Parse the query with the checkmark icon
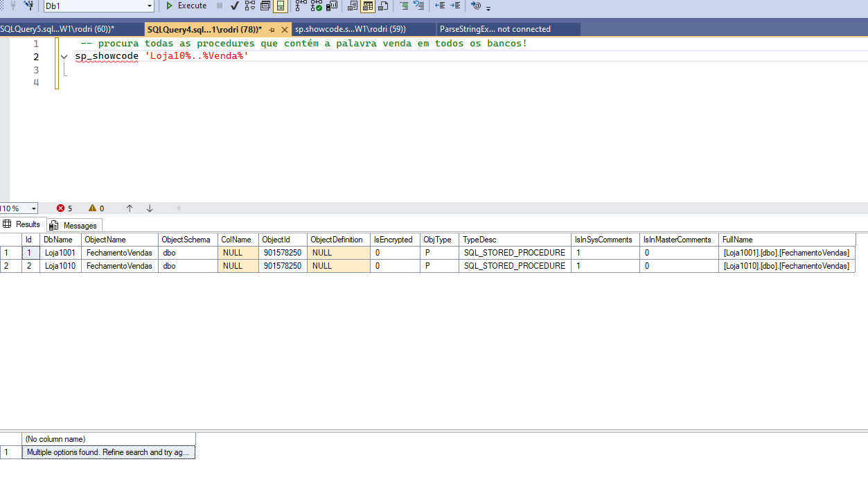Screen dimensions: 868x482 pyautogui.click(x=235, y=6)
